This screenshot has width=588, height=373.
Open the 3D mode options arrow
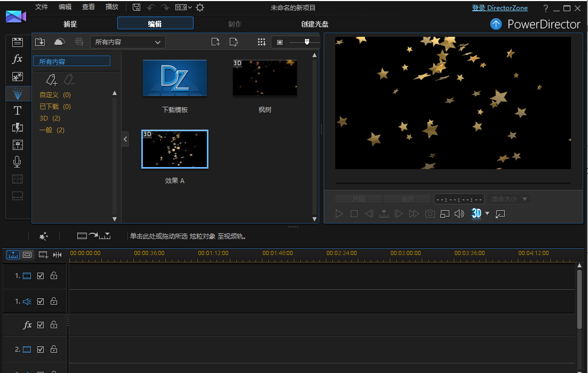click(x=487, y=213)
